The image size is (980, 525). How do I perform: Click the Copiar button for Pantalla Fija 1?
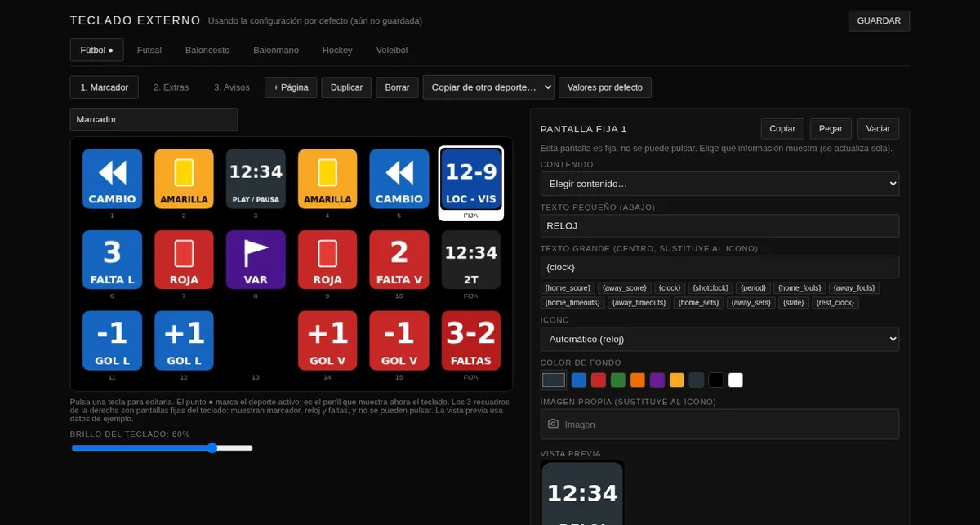[x=782, y=129]
